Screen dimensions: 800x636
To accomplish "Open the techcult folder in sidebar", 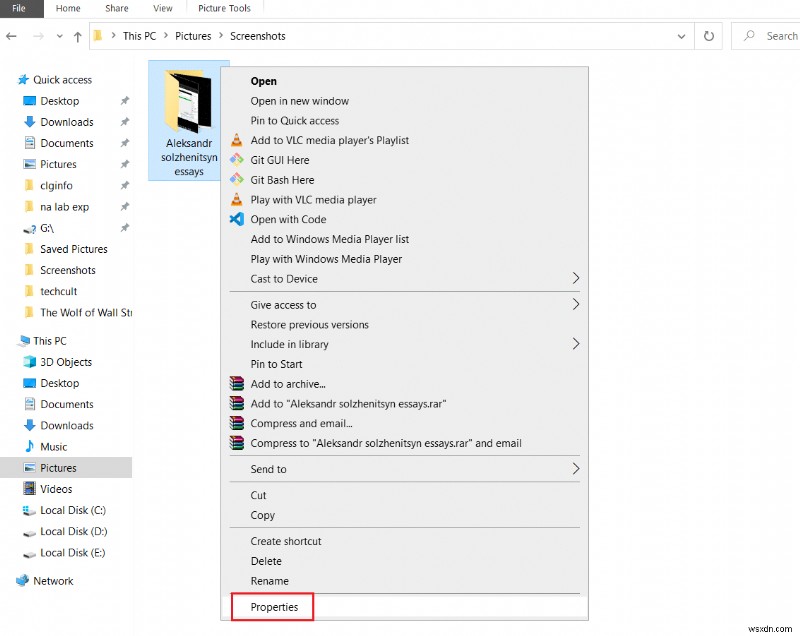I will 58,291.
